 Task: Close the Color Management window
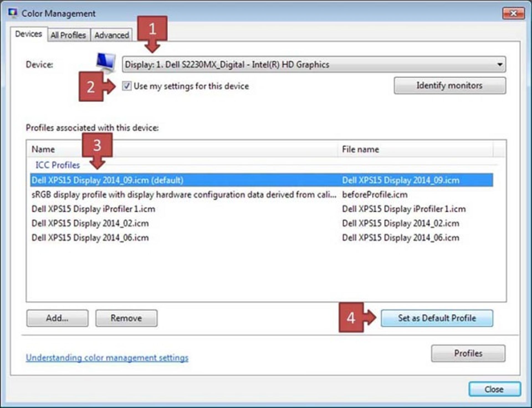pos(513,13)
